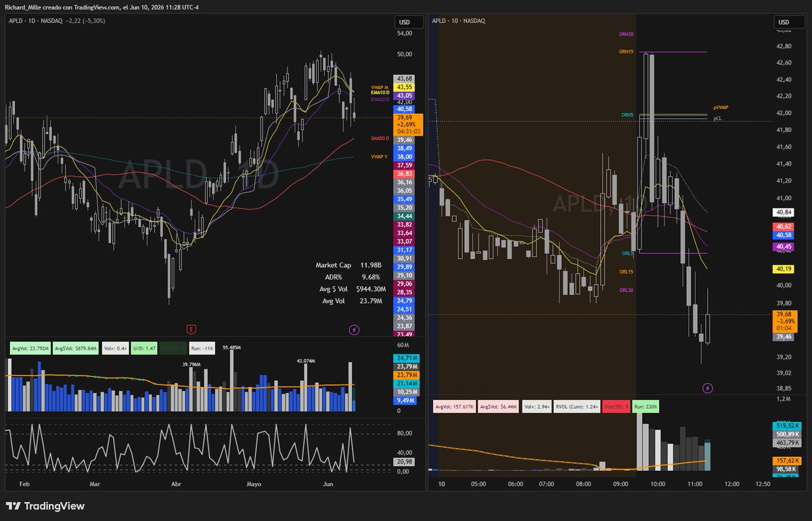Viewport: 812px width, 521px height.
Task: Click the ORH15 level label
Action: [x=626, y=51]
